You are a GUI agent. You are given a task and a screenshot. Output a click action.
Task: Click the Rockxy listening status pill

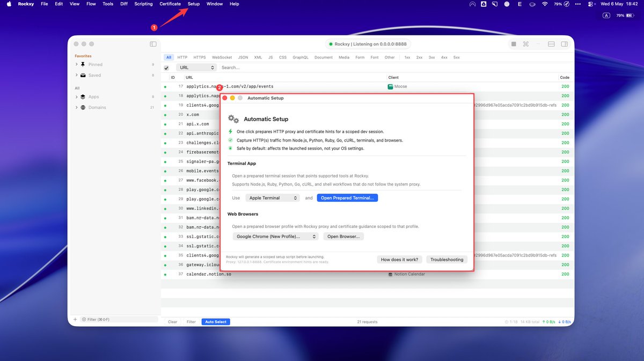point(367,44)
